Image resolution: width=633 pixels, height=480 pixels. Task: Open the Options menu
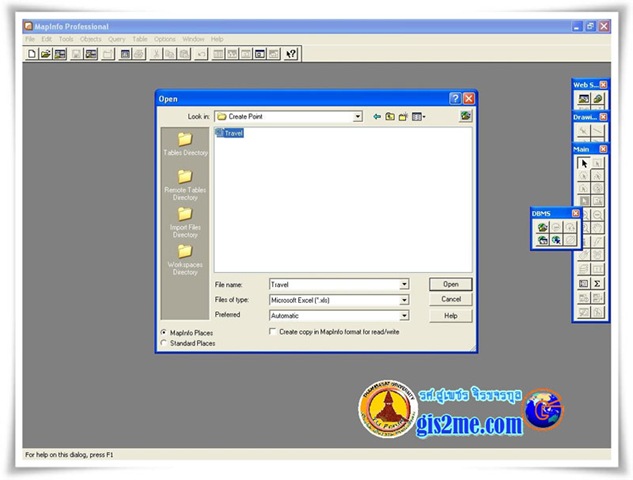(x=165, y=39)
